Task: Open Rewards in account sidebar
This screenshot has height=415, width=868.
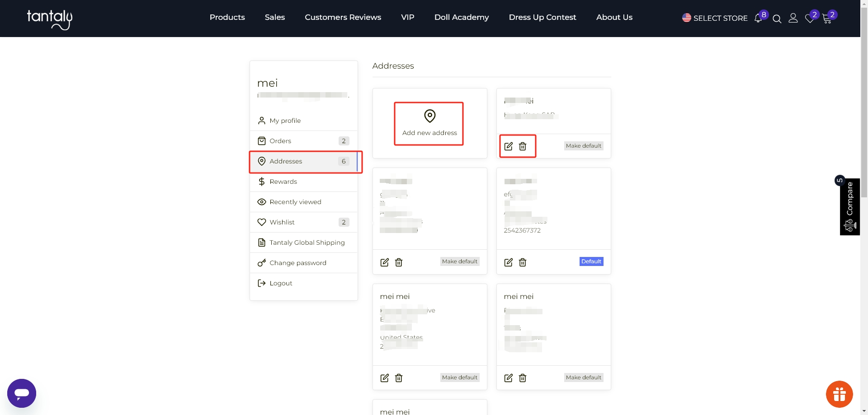Action: coord(304,182)
